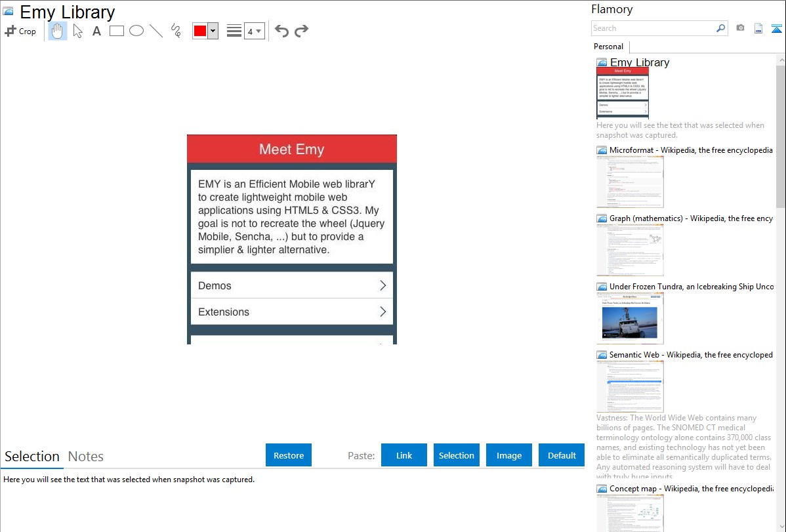The width and height of the screenshot is (786, 532).
Task: Click Microformat - Wikipedia title text
Action: click(691, 150)
